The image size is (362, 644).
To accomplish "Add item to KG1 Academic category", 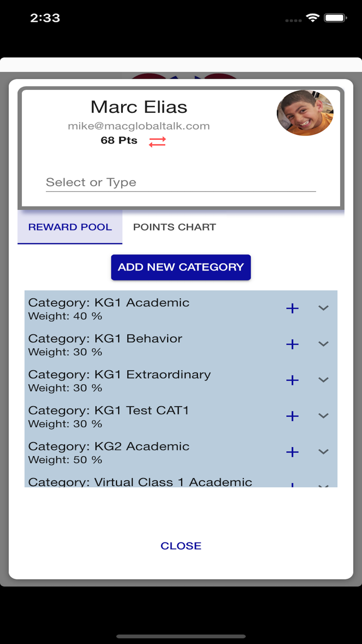I will point(292,308).
